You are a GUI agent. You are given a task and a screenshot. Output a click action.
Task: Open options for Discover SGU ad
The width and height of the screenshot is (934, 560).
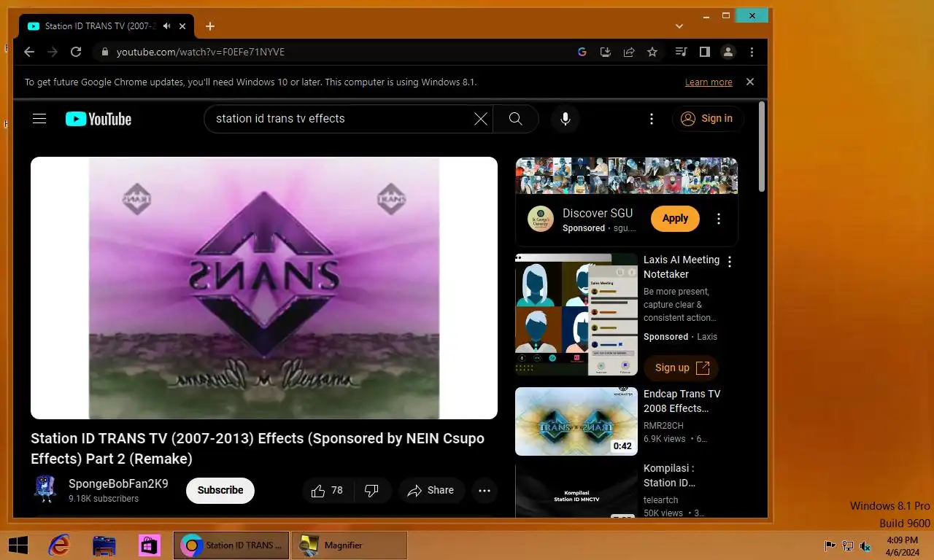pyautogui.click(x=719, y=219)
